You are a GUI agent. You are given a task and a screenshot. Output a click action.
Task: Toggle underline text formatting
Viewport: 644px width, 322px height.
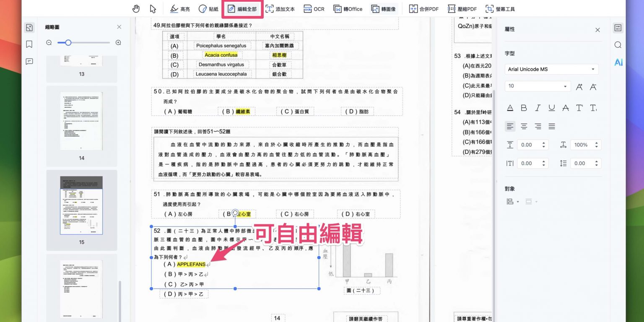click(551, 108)
